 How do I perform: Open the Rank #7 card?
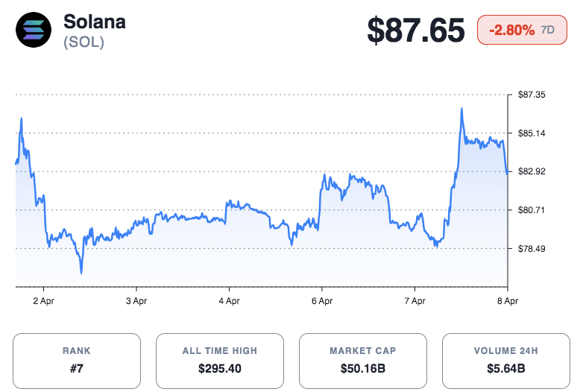coord(77,361)
